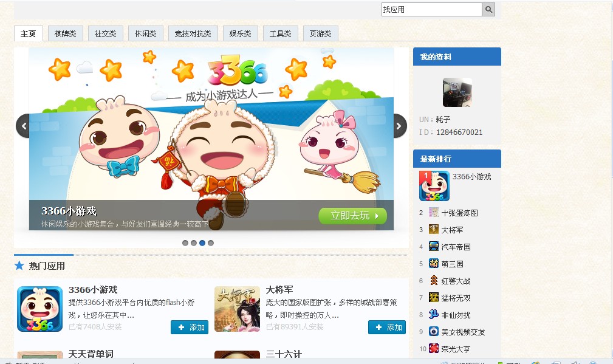Focus the 找应用 search field
Image resolution: width=613 pixels, height=364 pixels.
click(x=432, y=9)
